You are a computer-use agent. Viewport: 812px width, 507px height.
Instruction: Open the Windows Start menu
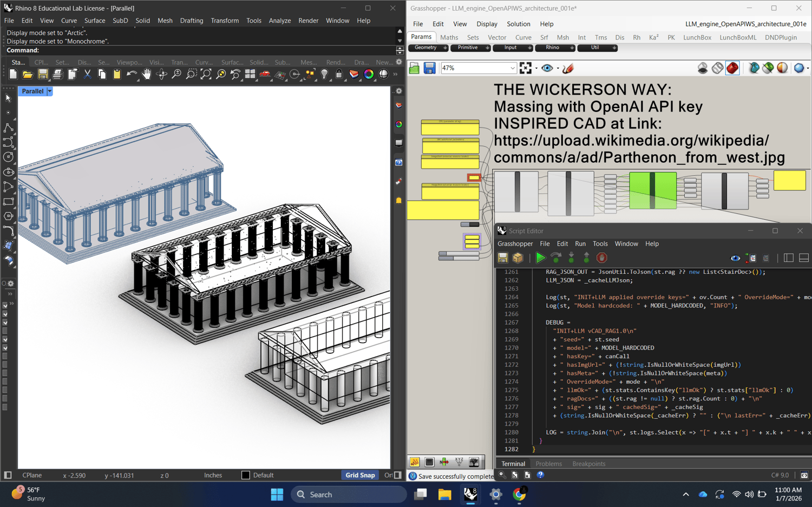(x=277, y=495)
